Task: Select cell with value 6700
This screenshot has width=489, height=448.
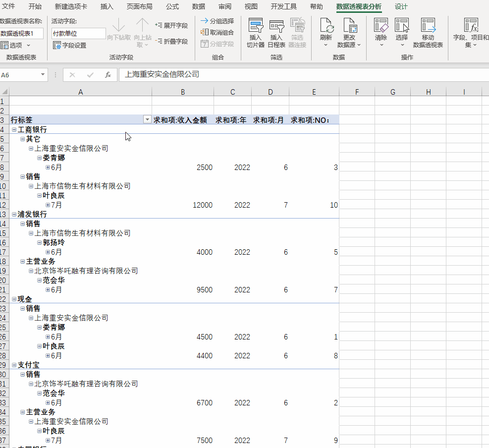Action: [183, 402]
